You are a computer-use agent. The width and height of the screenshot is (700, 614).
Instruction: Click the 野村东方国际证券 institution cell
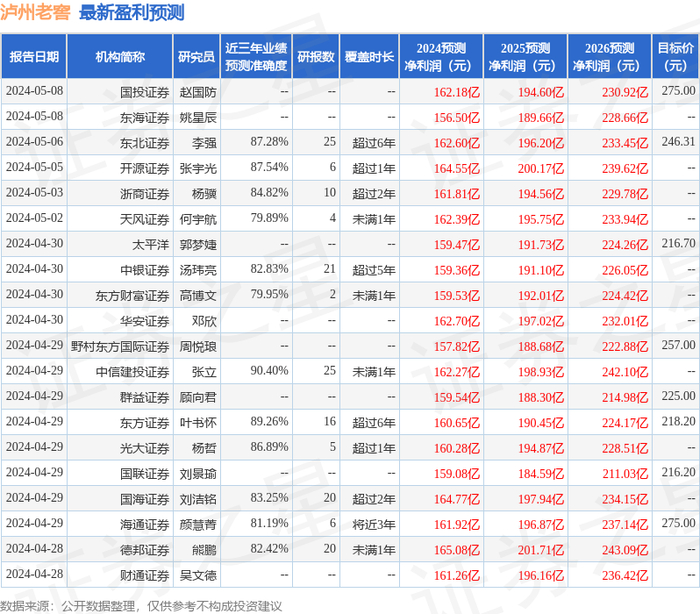[x=120, y=347]
